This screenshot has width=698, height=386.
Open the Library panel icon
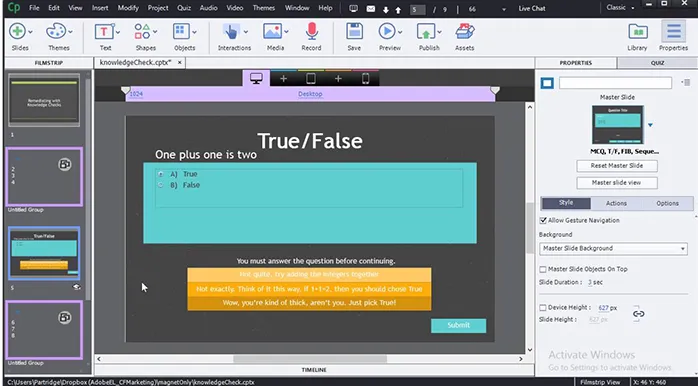coord(637,32)
